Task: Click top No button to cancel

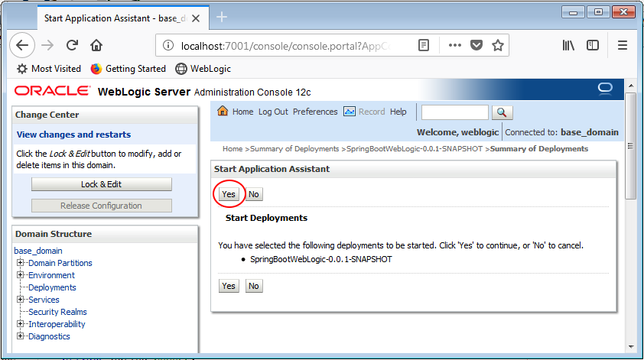Action: (254, 194)
